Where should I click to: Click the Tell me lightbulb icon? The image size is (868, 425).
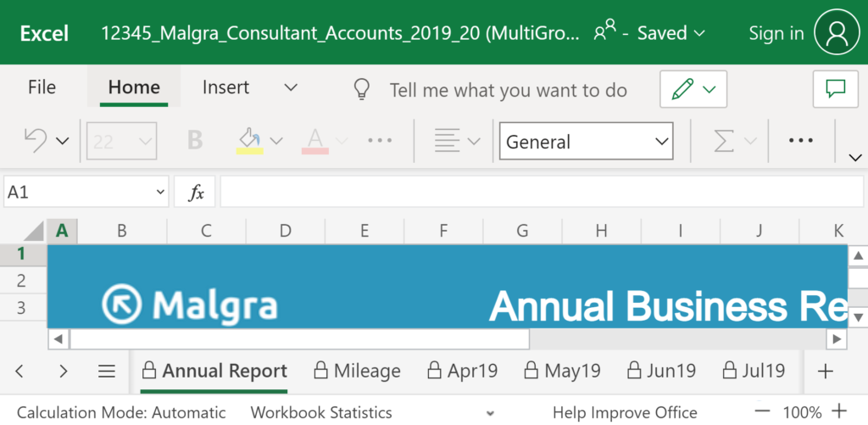click(361, 89)
